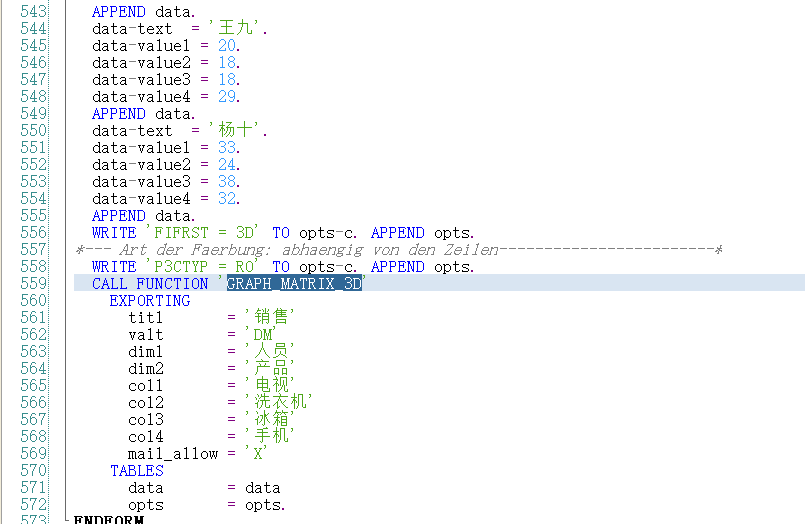This screenshot has width=805, height=524.
Task: Click the dim2 parameter name
Action: pyautogui.click(x=145, y=368)
